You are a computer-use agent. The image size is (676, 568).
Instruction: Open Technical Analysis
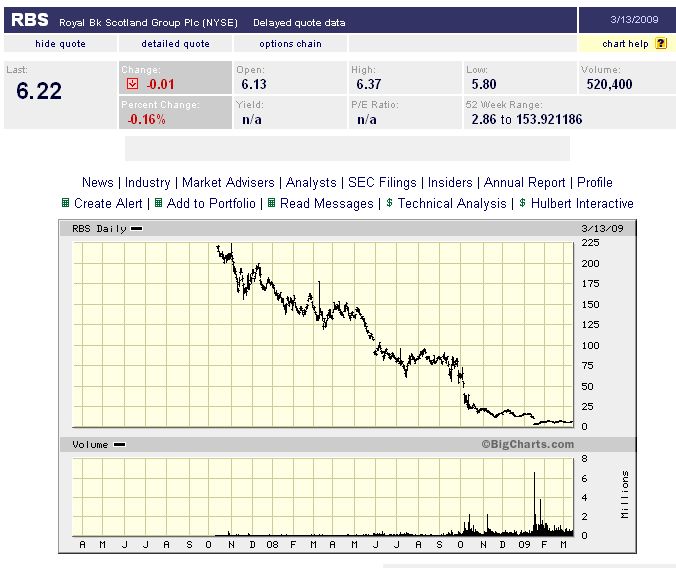pyautogui.click(x=452, y=203)
